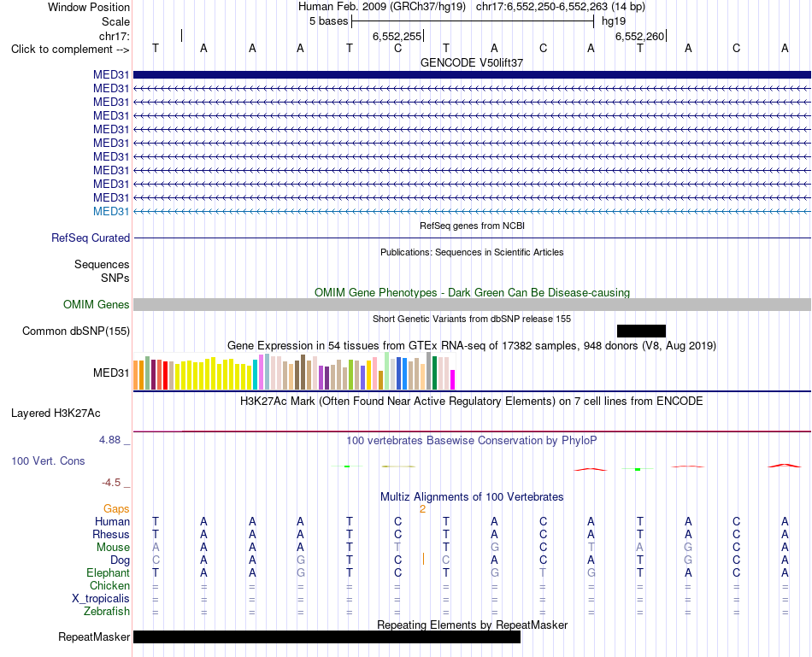Screen dimensions: 812x657
Task: Click the Common dbSNP(155) label
Action: [x=75, y=331]
